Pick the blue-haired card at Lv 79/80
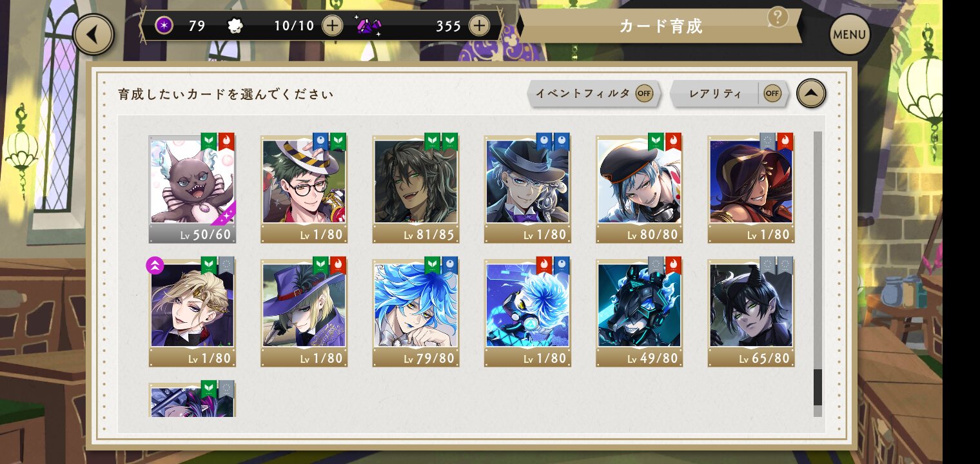 416,313
